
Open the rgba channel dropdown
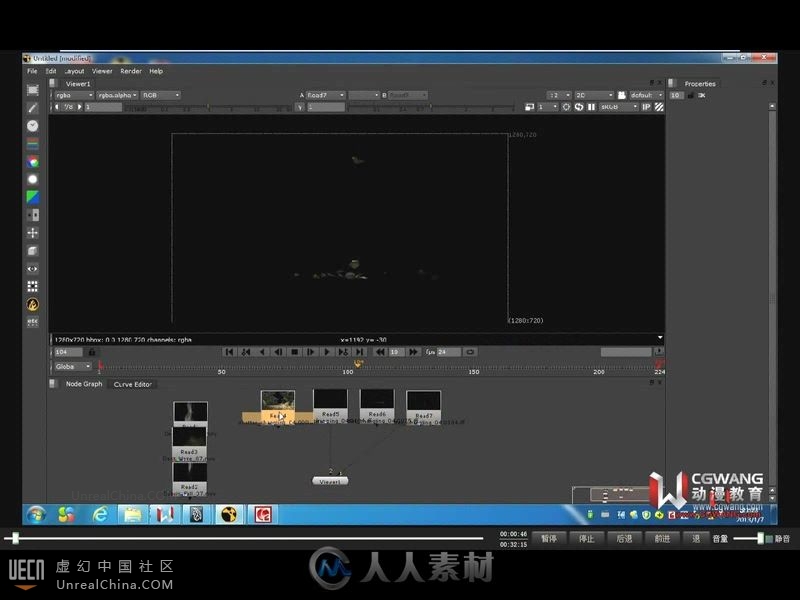coord(74,95)
